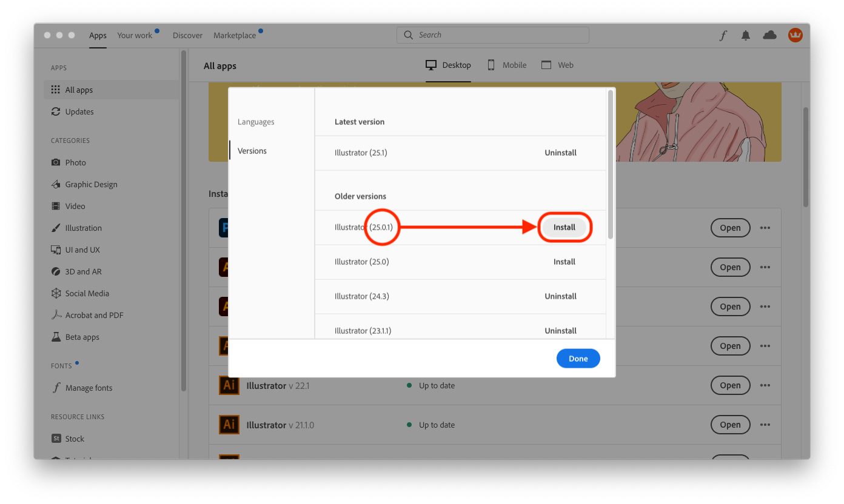844x504 pixels.
Task: Open the Marketplace tab
Action: [235, 35]
